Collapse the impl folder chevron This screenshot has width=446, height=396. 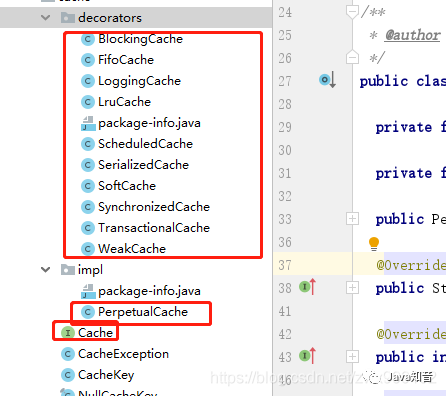[45, 270]
